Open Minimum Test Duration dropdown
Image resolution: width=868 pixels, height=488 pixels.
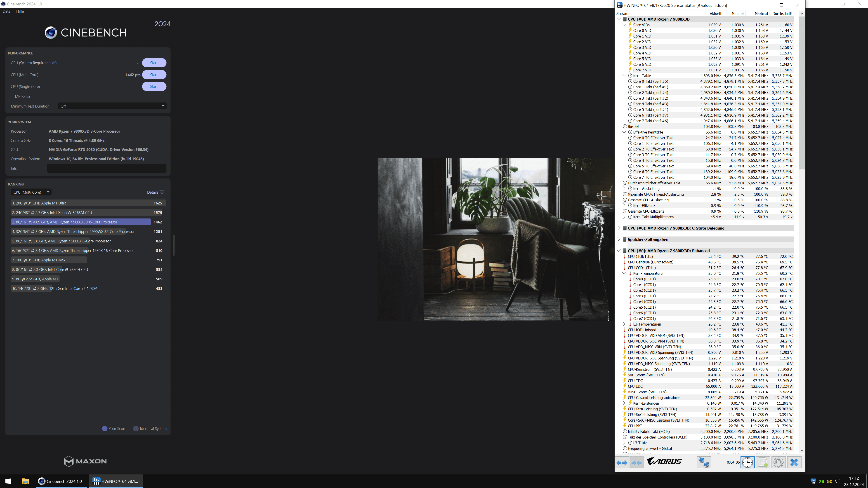pos(112,106)
